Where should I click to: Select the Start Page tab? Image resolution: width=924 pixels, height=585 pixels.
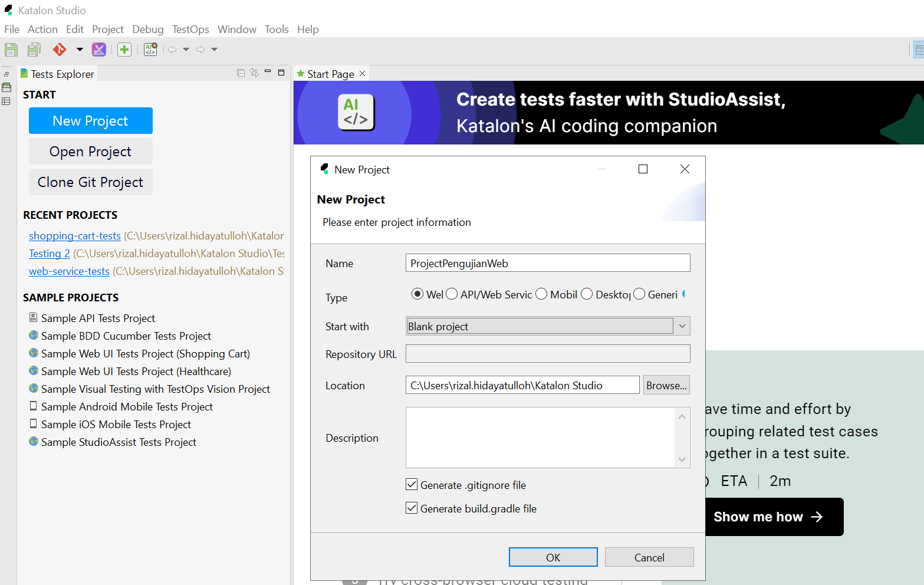point(331,74)
